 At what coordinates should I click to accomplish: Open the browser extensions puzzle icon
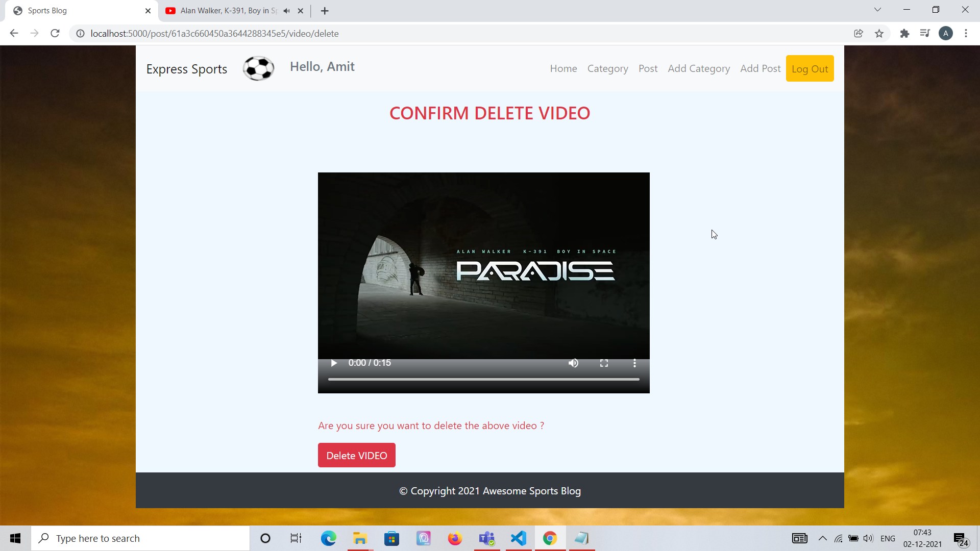pyautogui.click(x=904, y=34)
